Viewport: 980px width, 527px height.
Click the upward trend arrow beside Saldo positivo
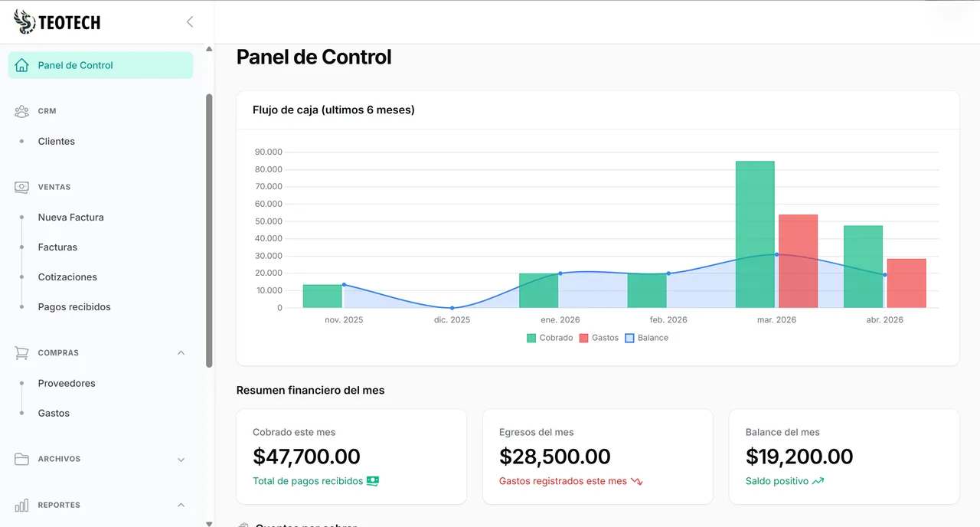[x=818, y=481]
